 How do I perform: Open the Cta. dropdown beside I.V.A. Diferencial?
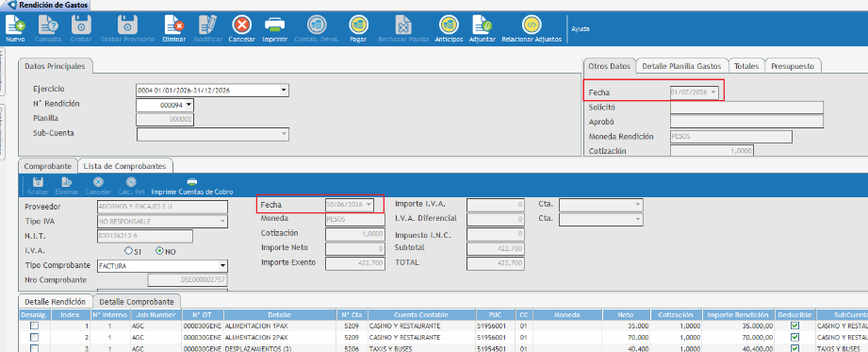(x=638, y=220)
